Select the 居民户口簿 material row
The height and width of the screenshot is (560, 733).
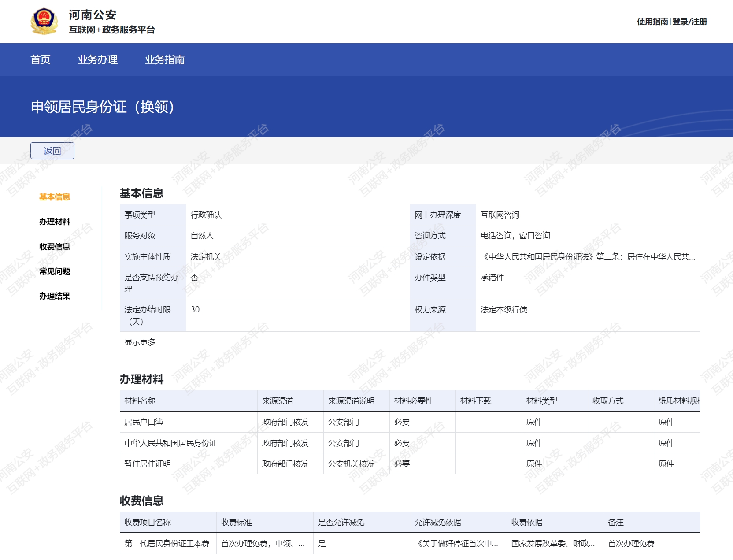point(144,422)
